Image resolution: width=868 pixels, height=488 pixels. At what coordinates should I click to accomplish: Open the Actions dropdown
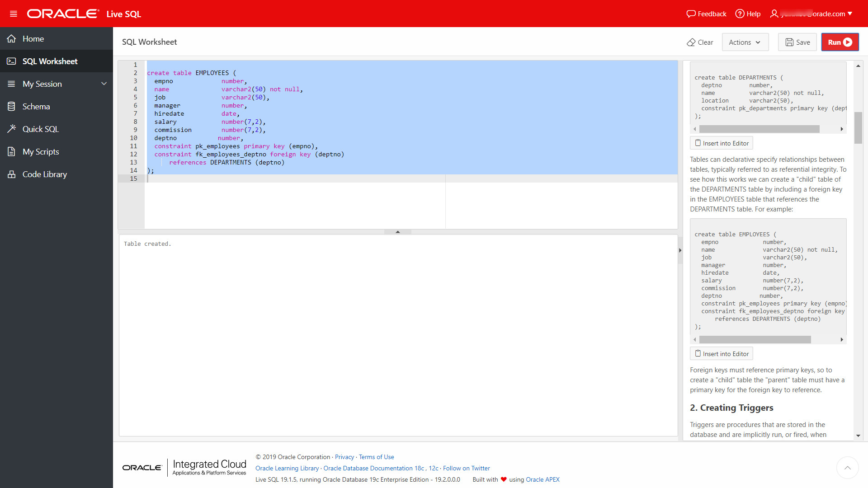745,42
